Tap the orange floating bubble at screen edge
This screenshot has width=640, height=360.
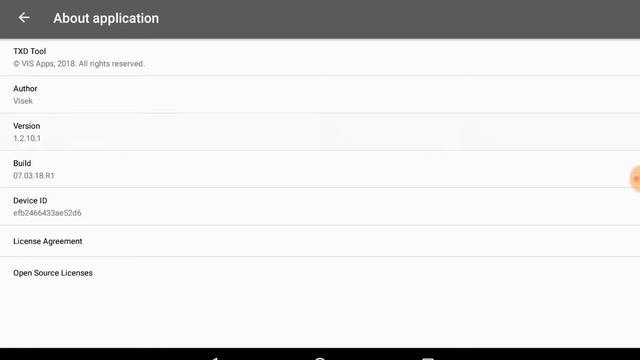point(635,178)
